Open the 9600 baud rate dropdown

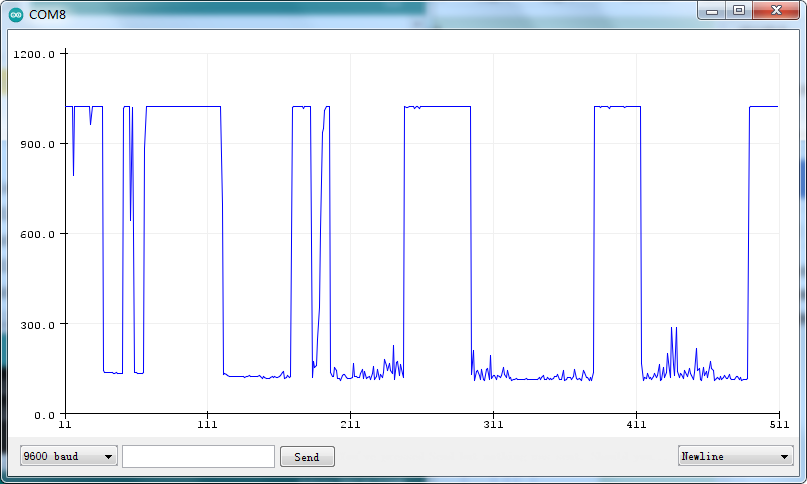[x=68, y=456]
